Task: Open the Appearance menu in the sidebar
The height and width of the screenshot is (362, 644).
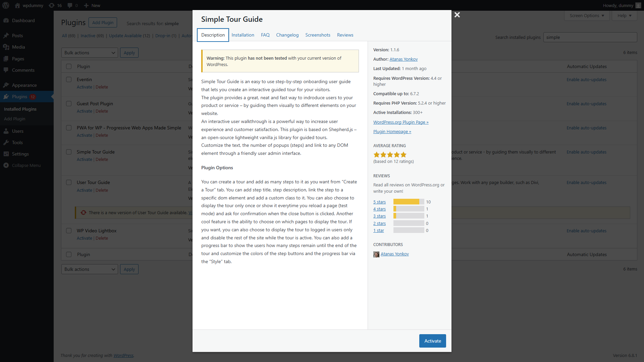Action: click(27, 85)
